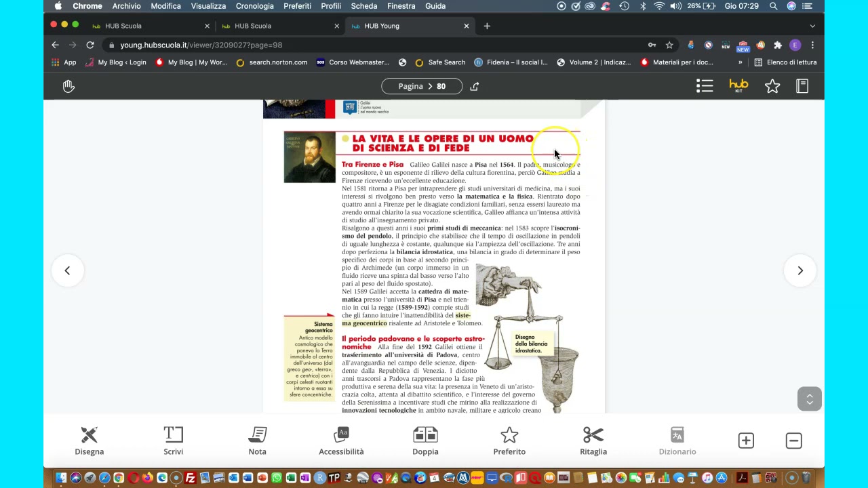Open Chrome three-dot menu
The image size is (868, 488).
[x=812, y=45]
